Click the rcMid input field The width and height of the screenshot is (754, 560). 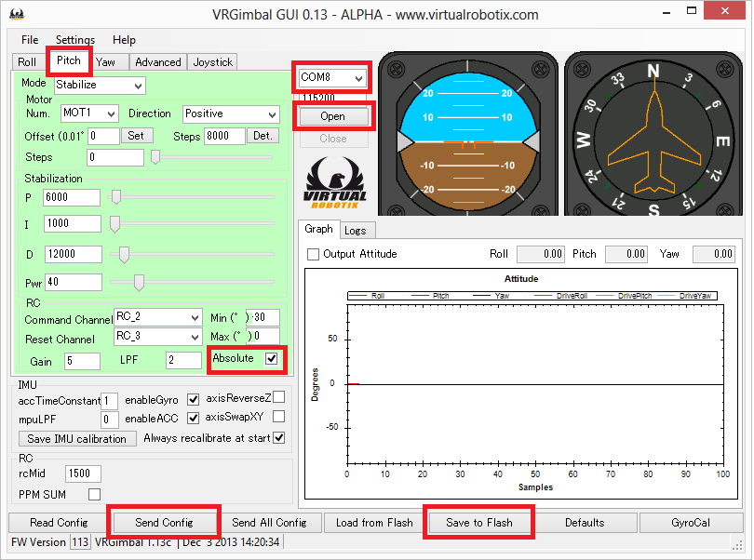84,473
